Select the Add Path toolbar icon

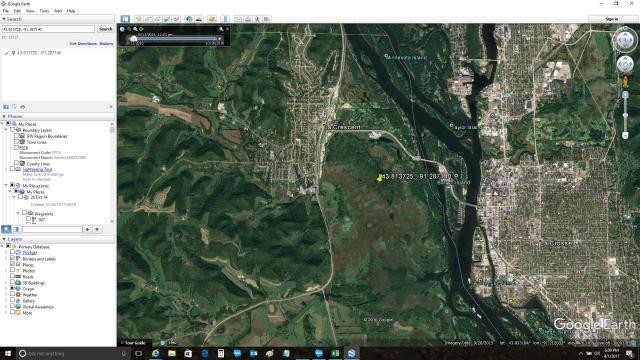[157, 19]
